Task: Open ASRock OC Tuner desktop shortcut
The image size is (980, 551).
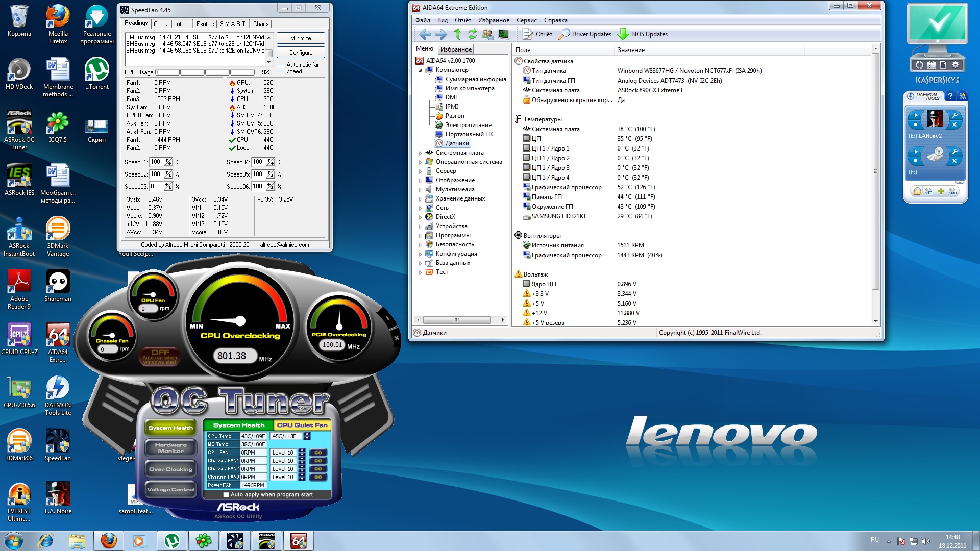Action: pyautogui.click(x=19, y=131)
